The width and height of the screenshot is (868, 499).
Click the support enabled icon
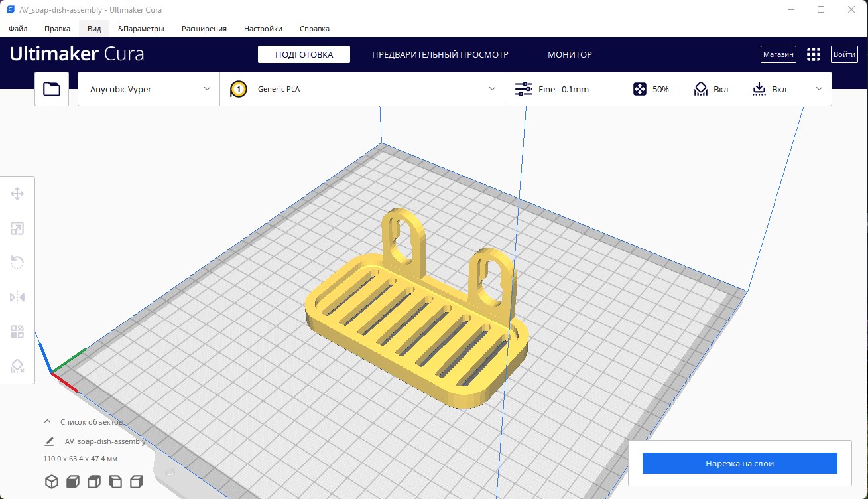pos(702,89)
